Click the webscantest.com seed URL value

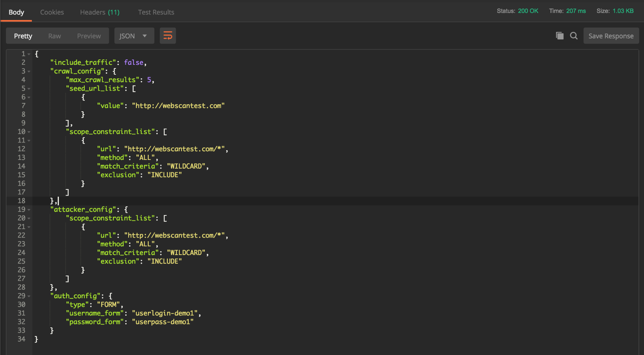click(x=178, y=106)
